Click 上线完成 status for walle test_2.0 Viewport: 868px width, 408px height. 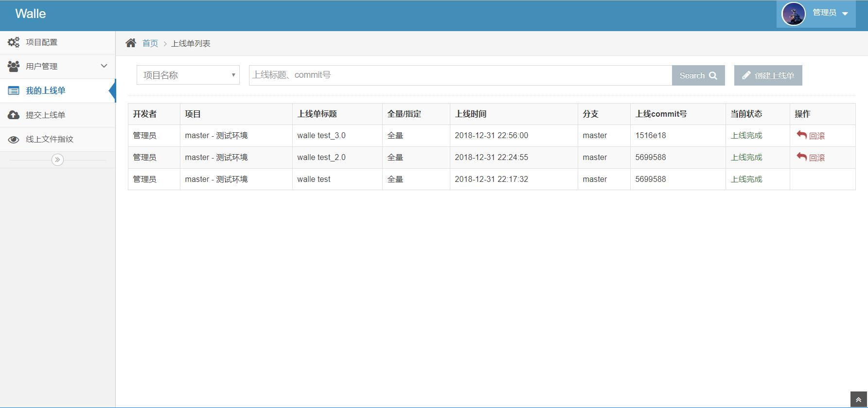coord(746,158)
